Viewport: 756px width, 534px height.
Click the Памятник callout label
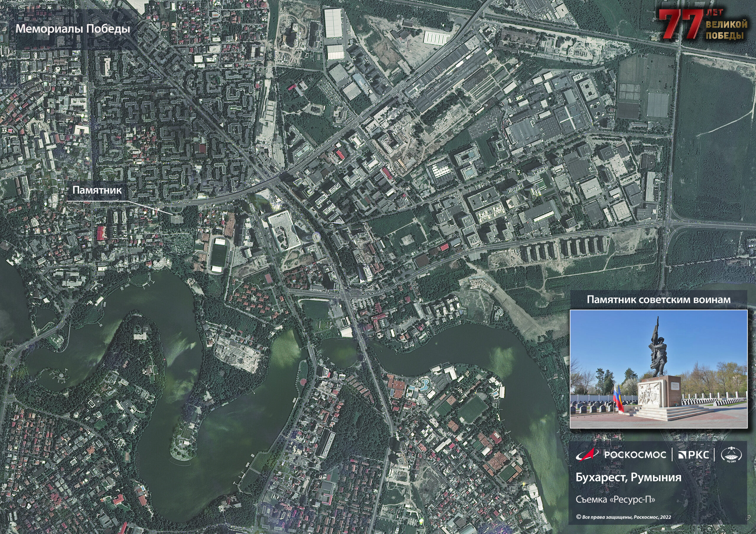97,190
